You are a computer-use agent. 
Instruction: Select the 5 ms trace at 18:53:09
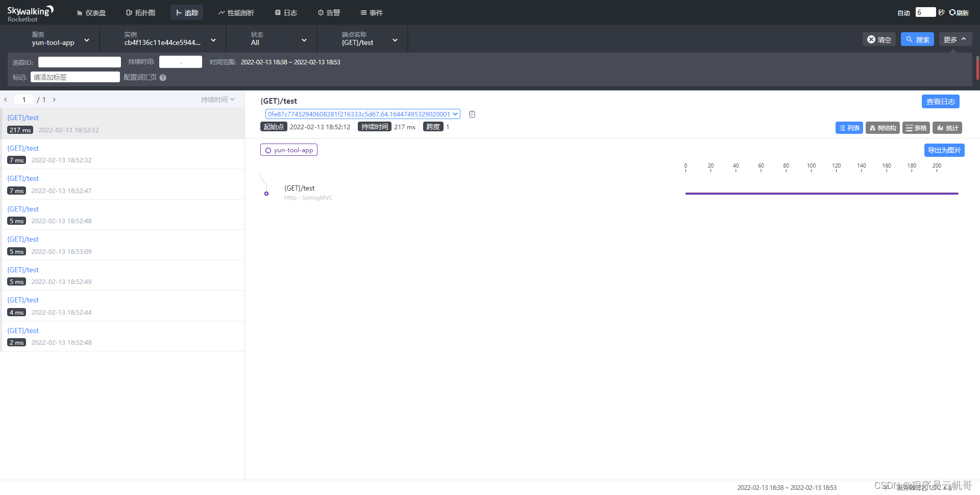[122, 245]
